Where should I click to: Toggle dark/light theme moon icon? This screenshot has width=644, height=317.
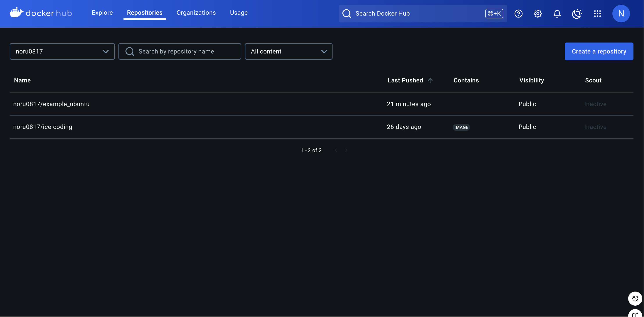pos(576,14)
